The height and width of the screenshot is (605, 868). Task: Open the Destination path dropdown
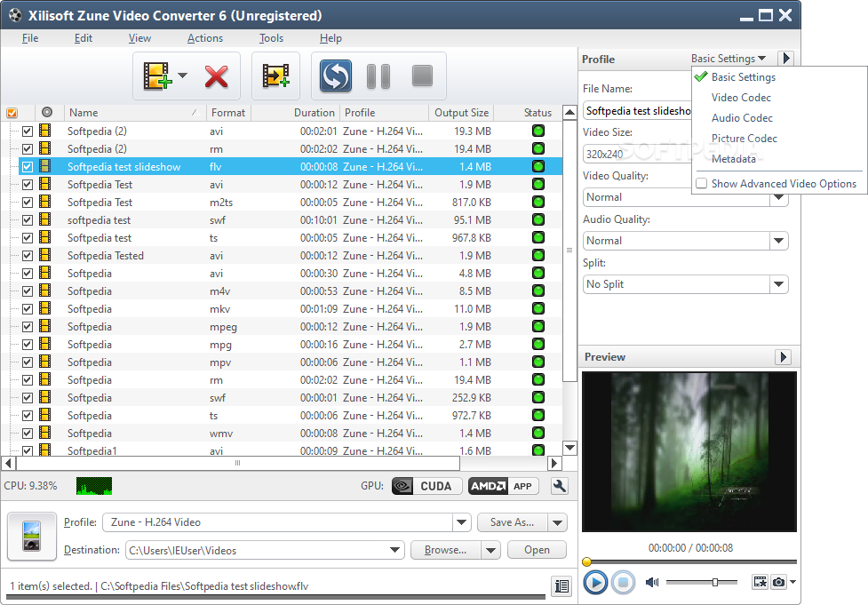(394, 550)
